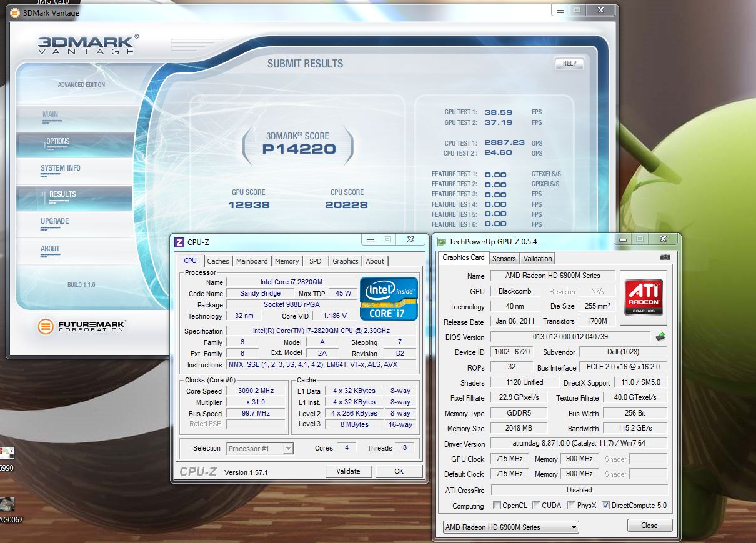
Task: Click the CPU score value "20228"
Action: pos(346,205)
